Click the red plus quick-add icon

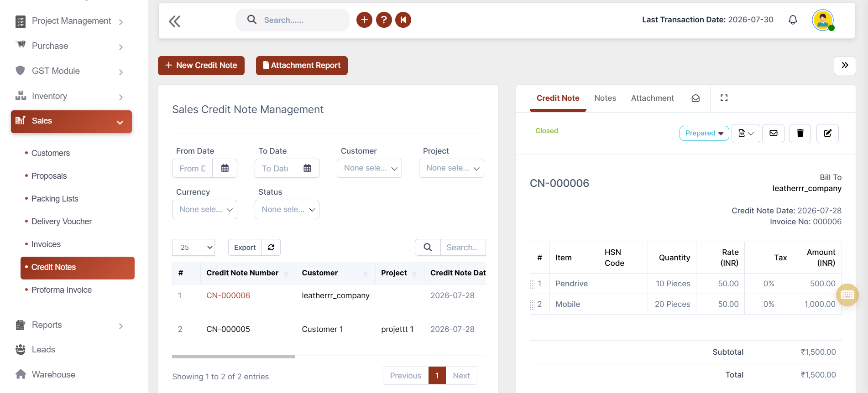pyautogui.click(x=364, y=20)
